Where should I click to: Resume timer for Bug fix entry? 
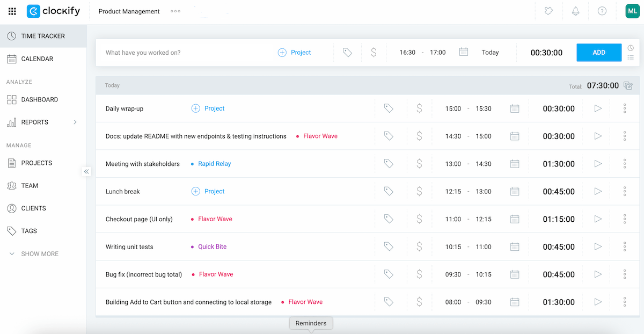[x=598, y=274]
